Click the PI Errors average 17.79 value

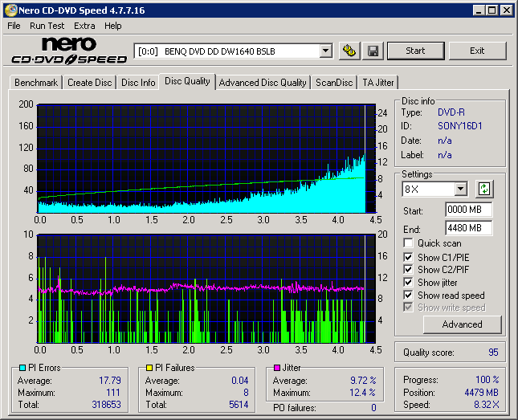tap(110, 381)
